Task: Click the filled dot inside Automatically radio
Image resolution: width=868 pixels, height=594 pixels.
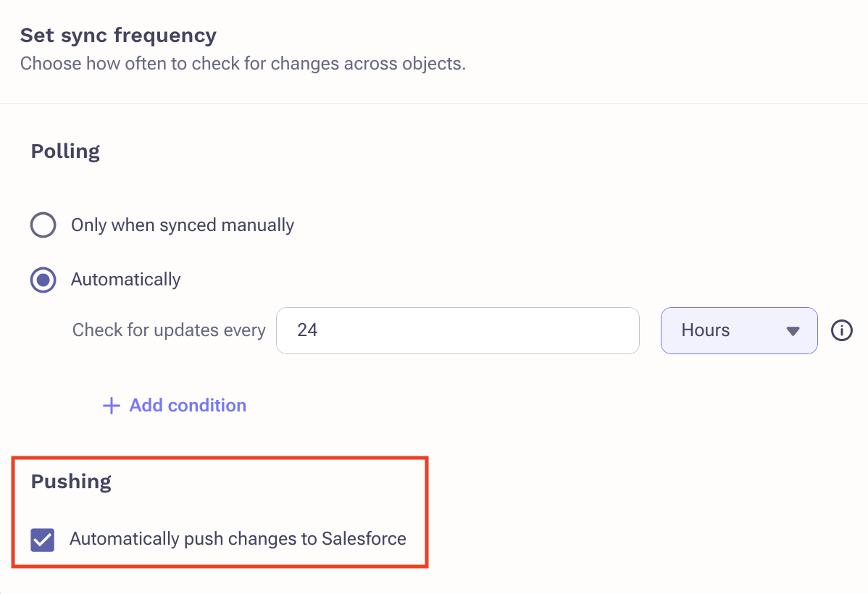Action: (43, 280)
